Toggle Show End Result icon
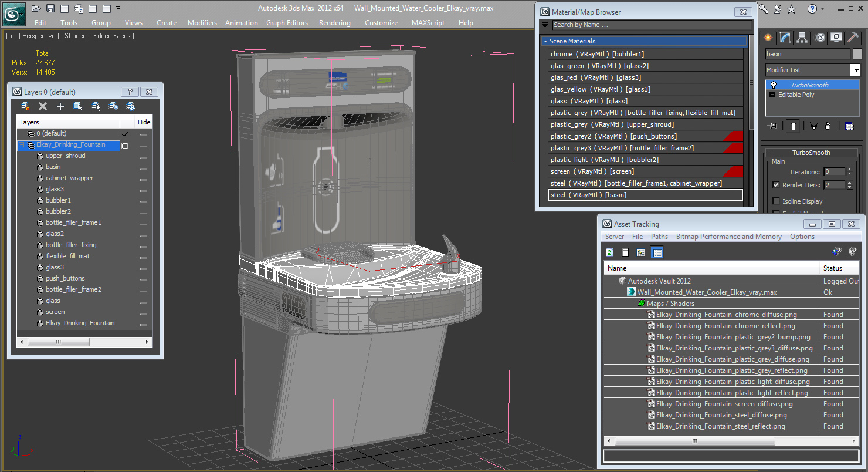868x472 pixels. pos(794,126)
